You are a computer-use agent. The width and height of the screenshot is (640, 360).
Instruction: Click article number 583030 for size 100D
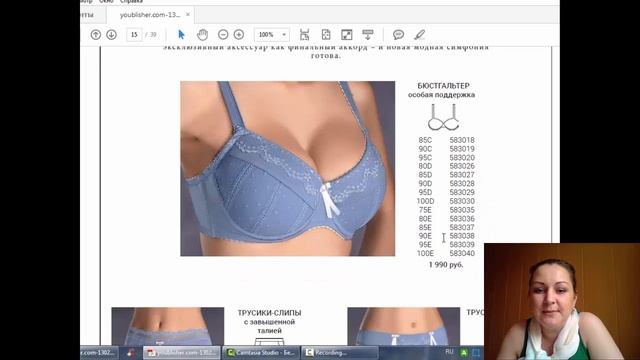click(x=462, y=201)
